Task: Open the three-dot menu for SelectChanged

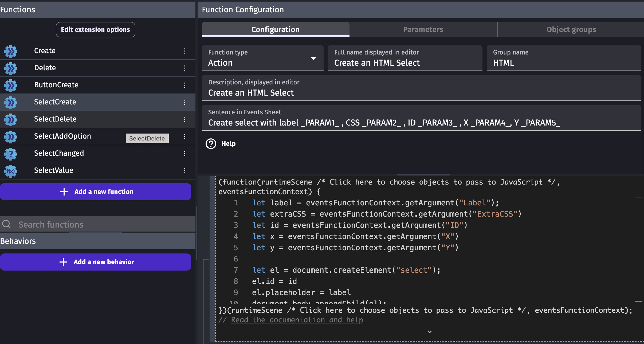Action: [185, 154]
